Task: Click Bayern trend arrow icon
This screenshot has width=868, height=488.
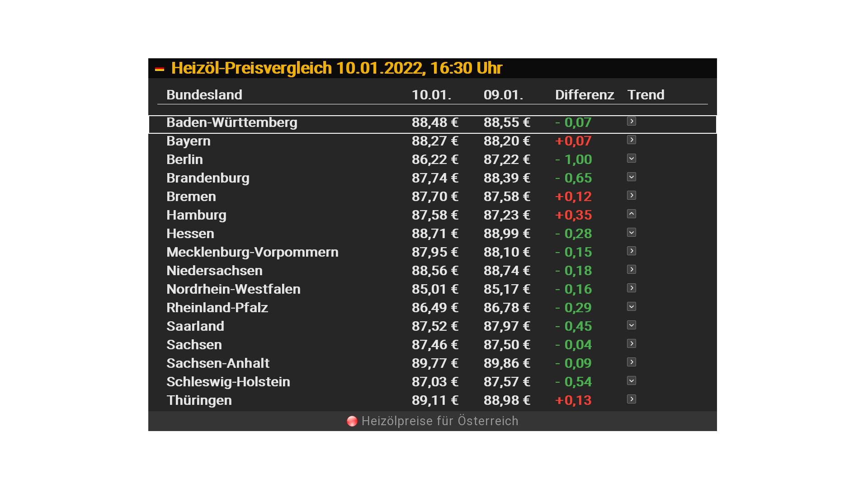Action: (632, 140)
